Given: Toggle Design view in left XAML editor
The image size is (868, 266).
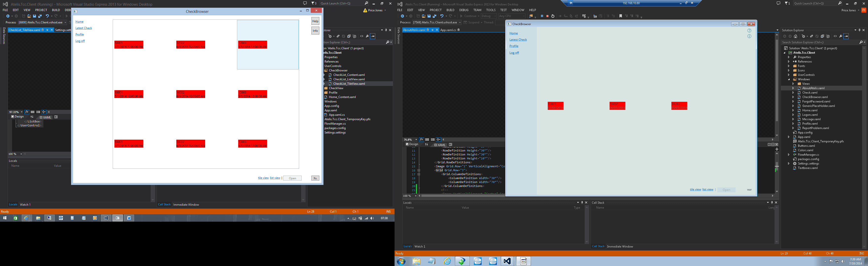Looking at the screenshot, I should pos(17,117).
